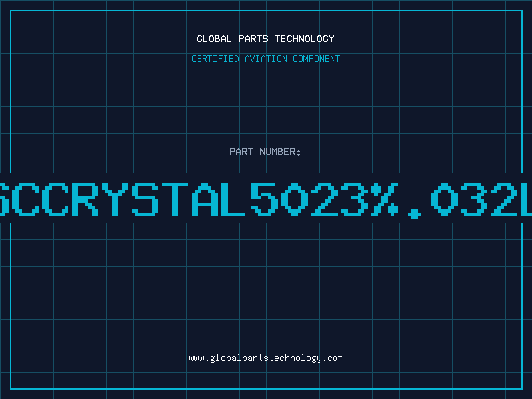532x399 pixels.
Task: Click the digit 5 in the part number
Action: [265, 198]
